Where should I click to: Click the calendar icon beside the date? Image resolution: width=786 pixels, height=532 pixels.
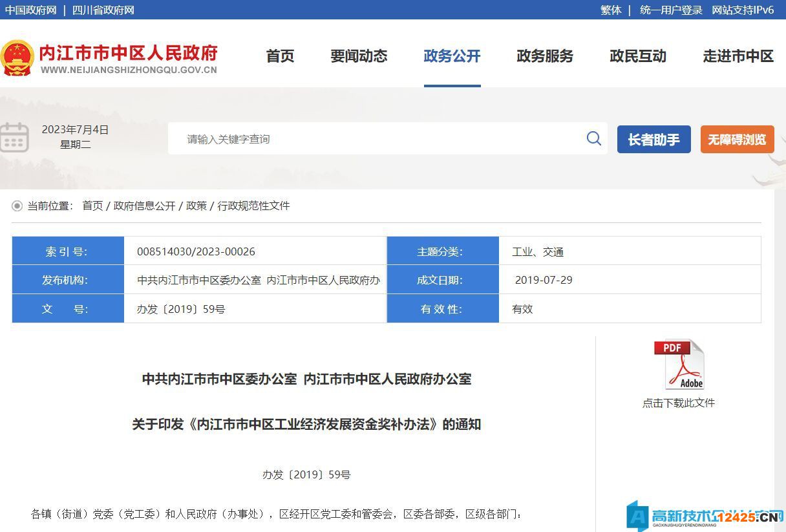click(x=14, y=137)
